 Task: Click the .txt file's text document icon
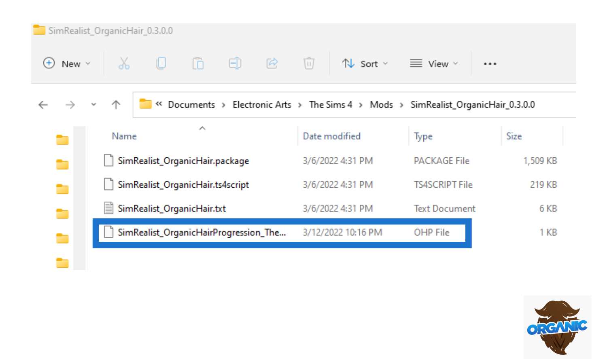coord(108,208)
